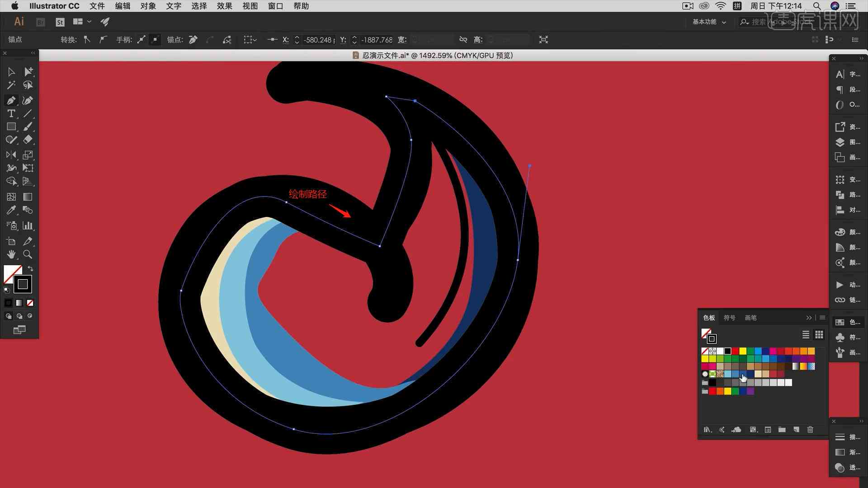Click the swatches grid view toggle
Image resolution: width=868 pixels, height=488 pixels.
[819, 334]
